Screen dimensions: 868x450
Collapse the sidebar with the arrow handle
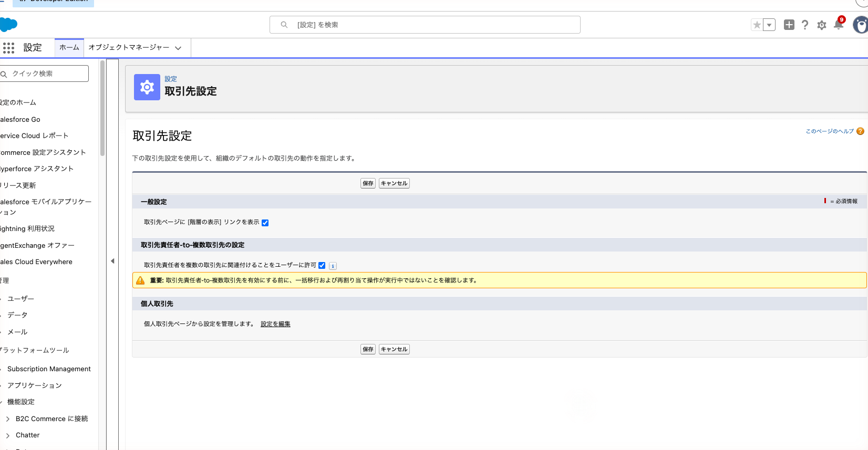112,261
